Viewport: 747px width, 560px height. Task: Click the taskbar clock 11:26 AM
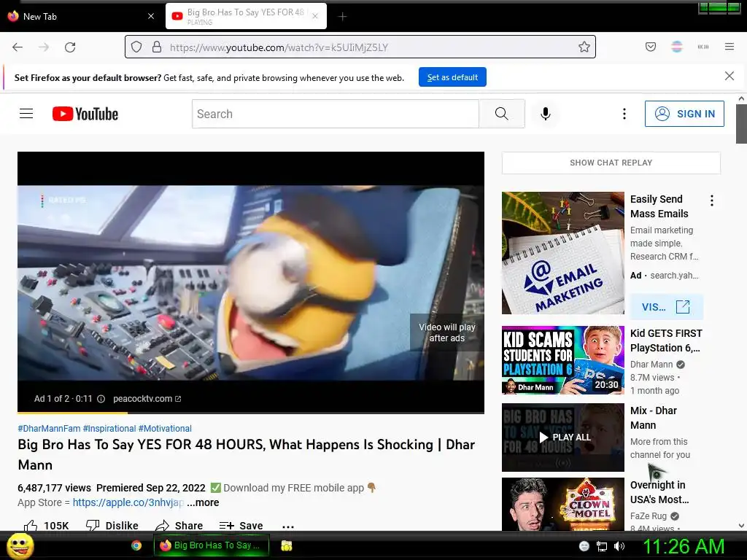pos(684,546)
